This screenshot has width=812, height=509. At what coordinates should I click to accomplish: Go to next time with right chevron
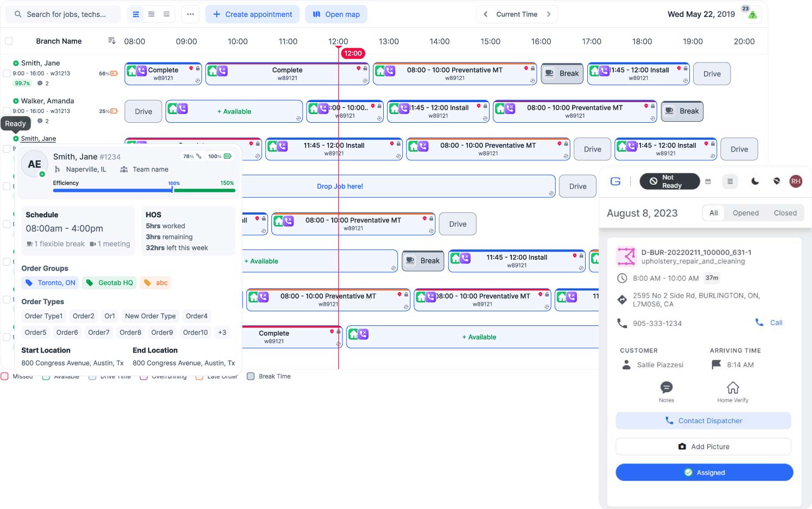tap(549, 14)
